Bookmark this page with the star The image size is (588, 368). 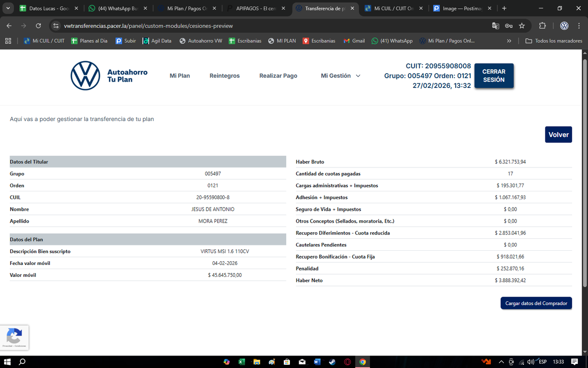[522, 26]
